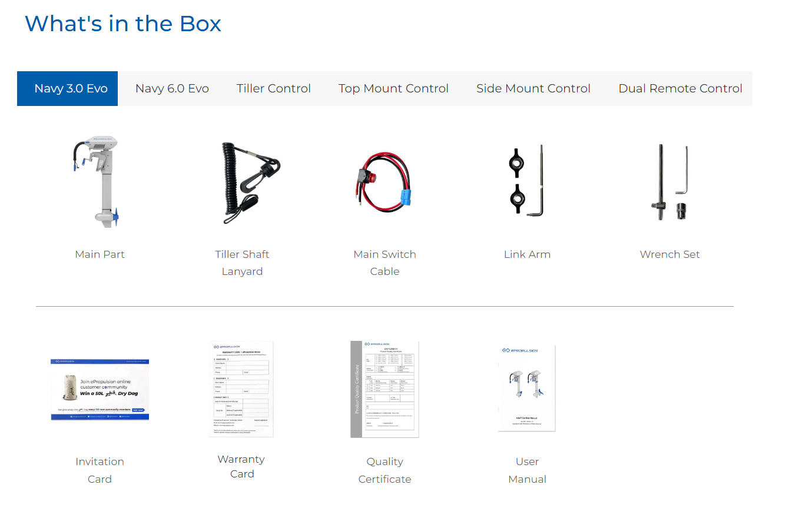
Task: Click the "Main Part" label
Action: coord(100,254)
